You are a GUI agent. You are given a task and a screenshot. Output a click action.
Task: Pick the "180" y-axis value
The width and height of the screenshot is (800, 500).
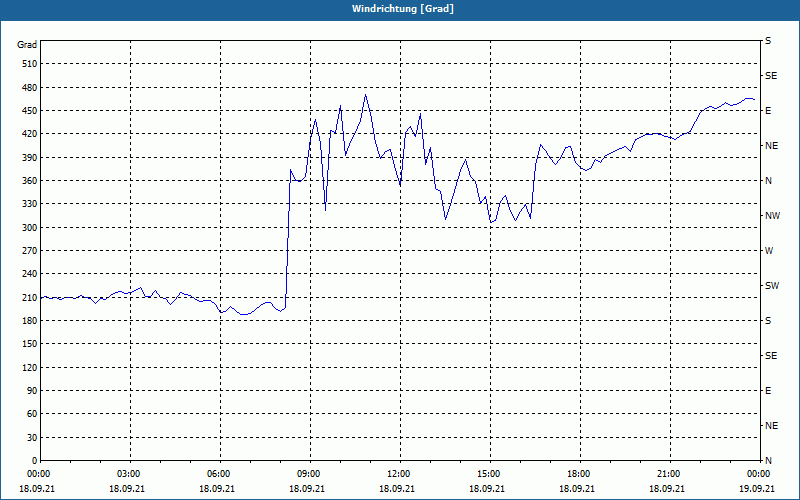[x=30, y=321]
